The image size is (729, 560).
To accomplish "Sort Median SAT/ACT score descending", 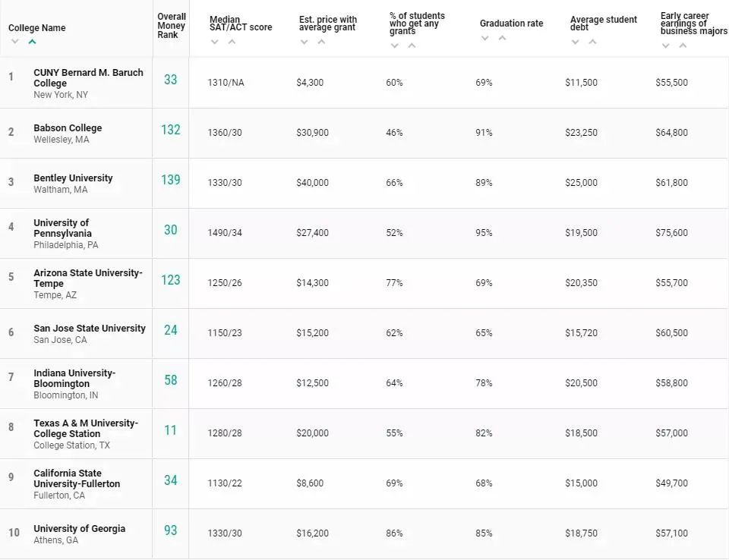I will pos(214,42).
